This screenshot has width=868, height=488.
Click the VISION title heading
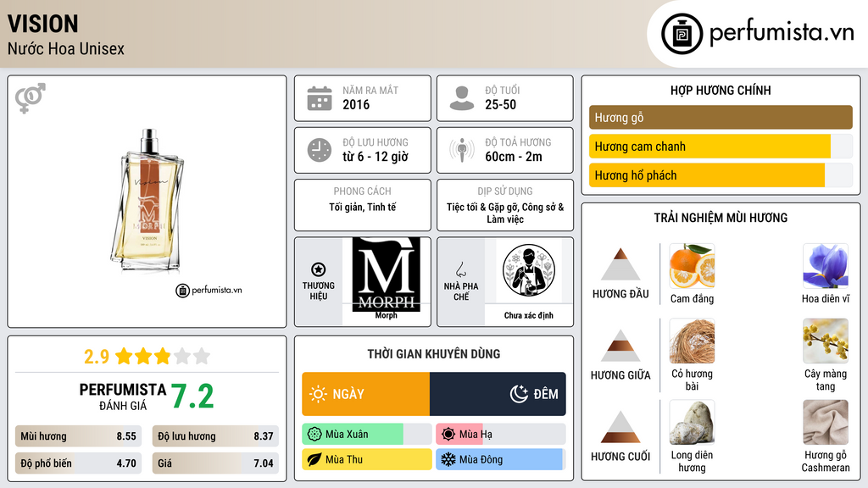tap(42, 24)
